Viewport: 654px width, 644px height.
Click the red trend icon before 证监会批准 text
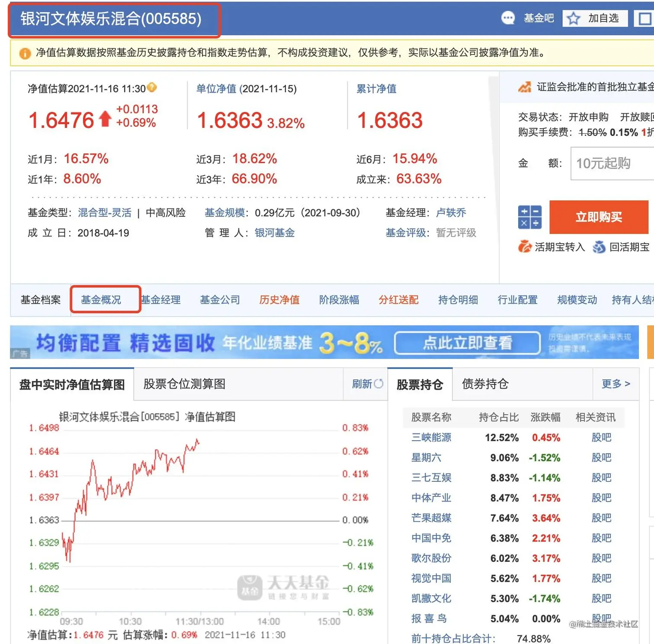pyautogui.click(x=525, y=87)
